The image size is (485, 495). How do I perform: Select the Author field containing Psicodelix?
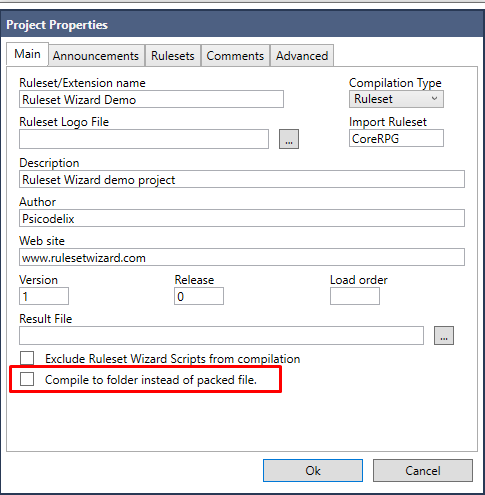tap(242, 218)
